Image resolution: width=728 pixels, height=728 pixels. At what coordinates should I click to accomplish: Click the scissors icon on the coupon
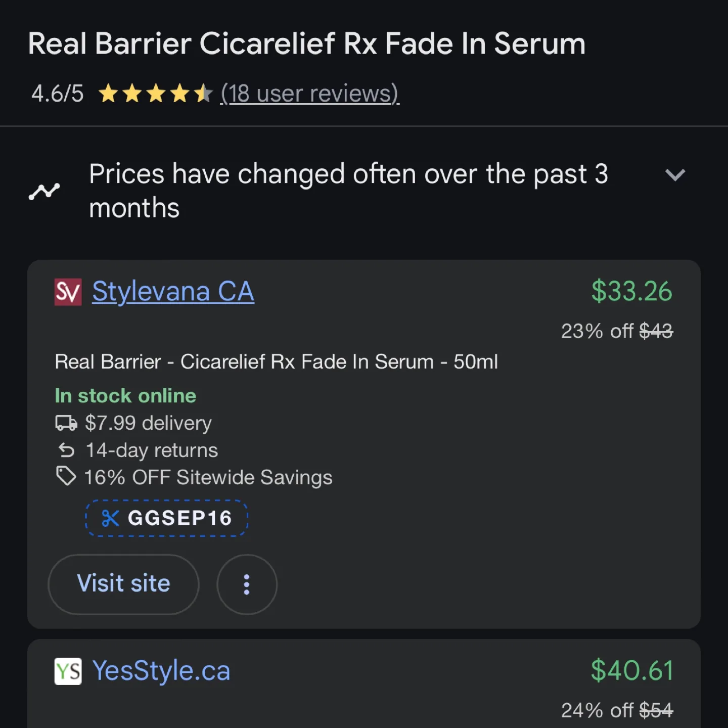(x=110, y=518)
